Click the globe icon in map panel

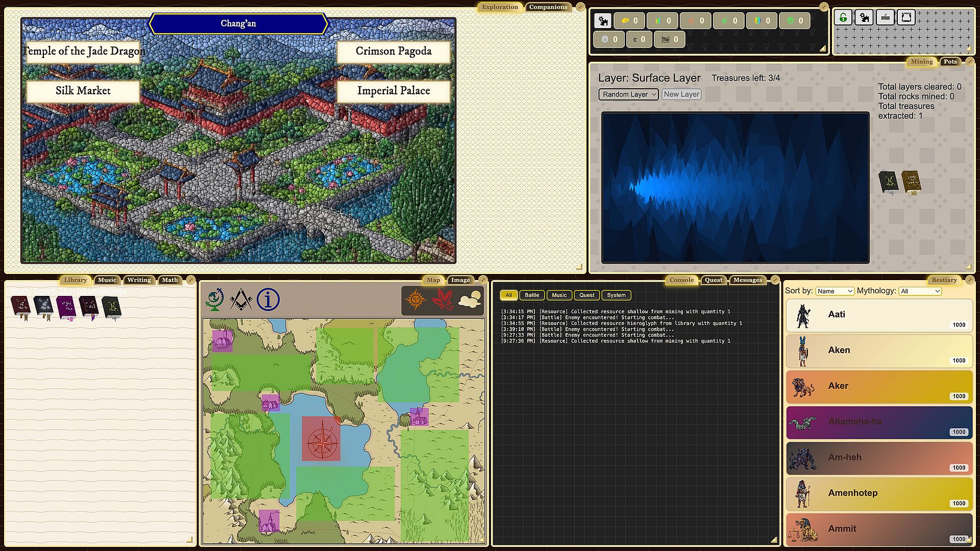click(215, 299)
